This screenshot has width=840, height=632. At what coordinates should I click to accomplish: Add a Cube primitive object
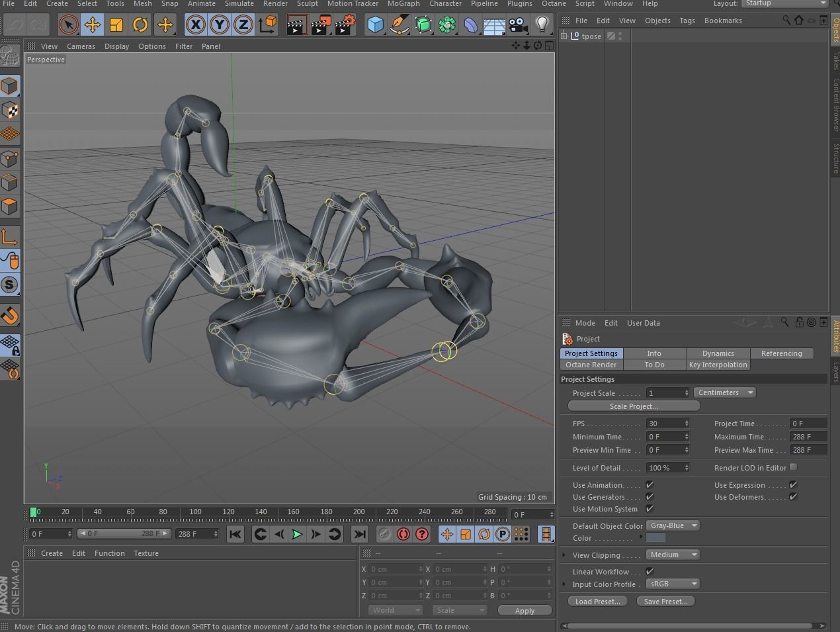coord(375,25)
